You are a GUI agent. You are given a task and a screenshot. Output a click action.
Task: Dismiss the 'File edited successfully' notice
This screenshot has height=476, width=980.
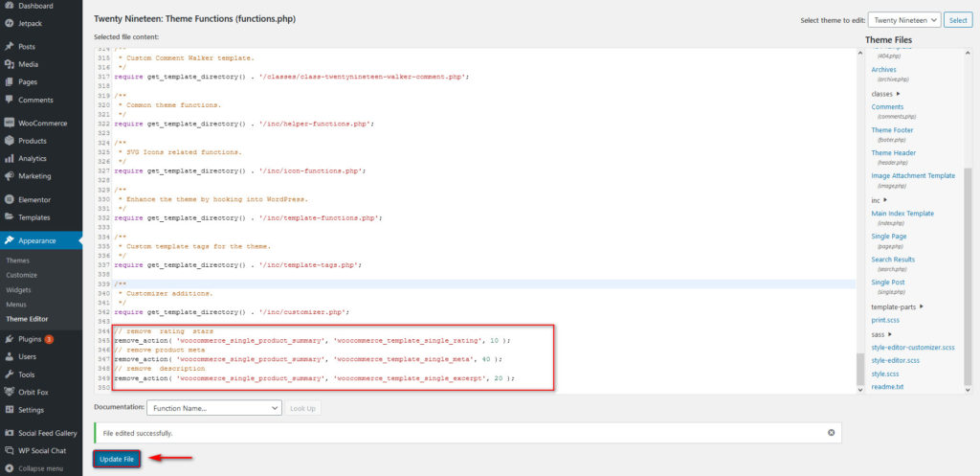point(831,432)
